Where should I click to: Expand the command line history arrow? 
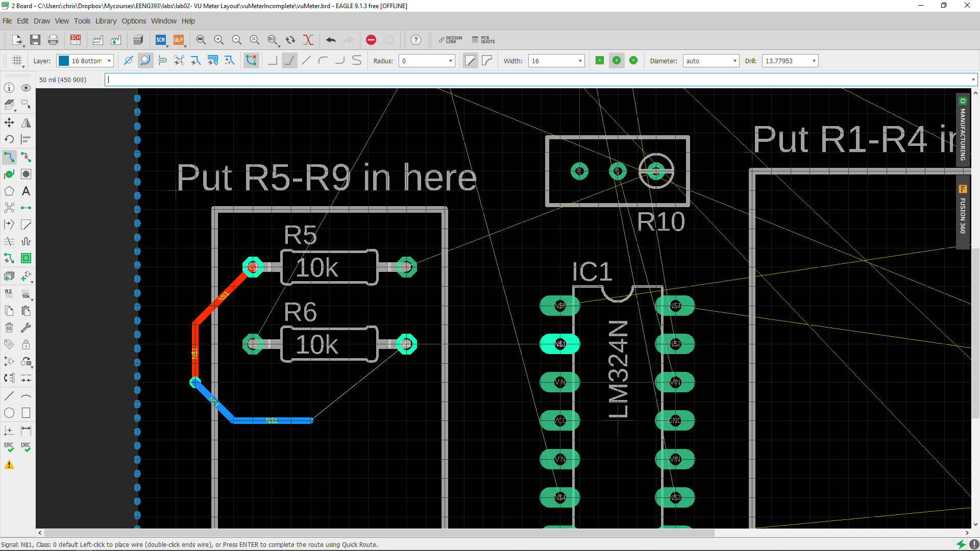pos(973,80)
